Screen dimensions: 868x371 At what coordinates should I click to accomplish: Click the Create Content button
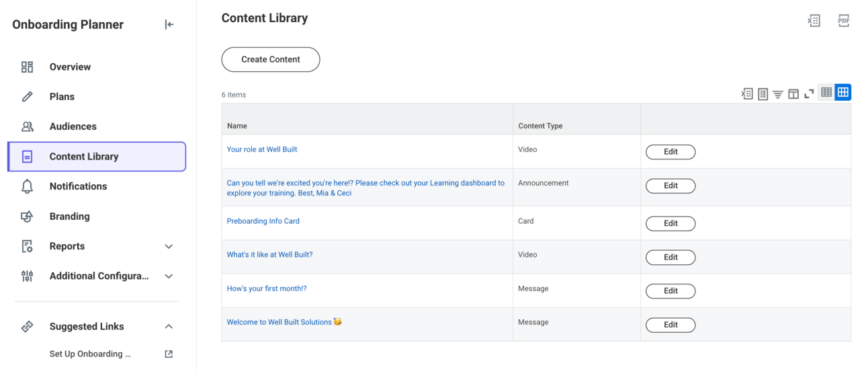[271, 59]
